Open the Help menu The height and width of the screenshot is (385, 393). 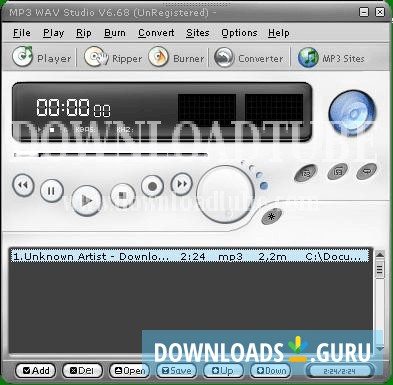pyautogui.click(x=279, y=33)
